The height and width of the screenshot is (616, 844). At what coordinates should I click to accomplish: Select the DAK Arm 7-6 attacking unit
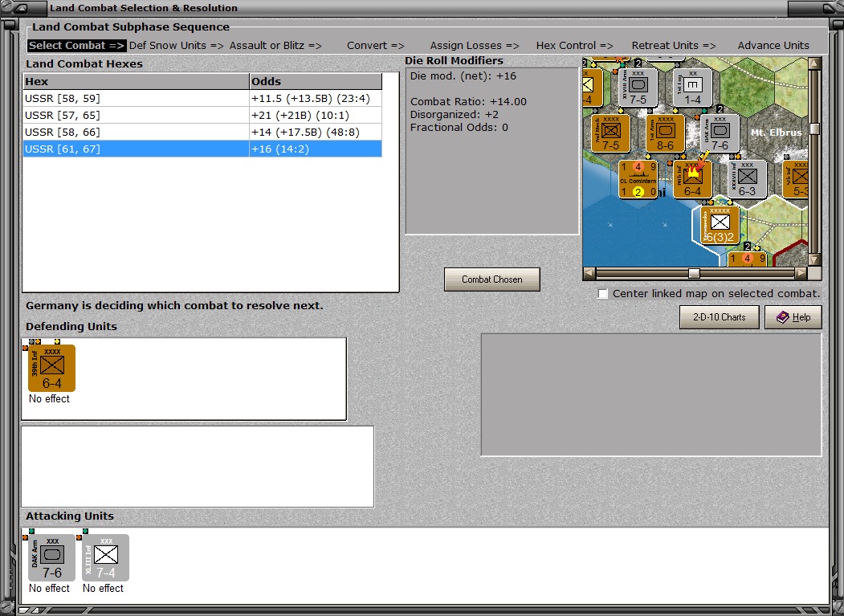tap(51, 557)
